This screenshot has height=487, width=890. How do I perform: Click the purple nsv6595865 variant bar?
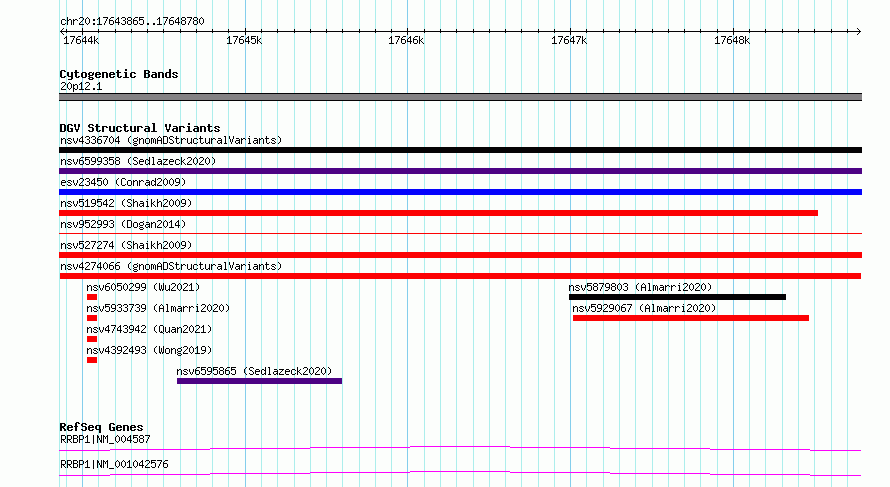[x=259, y=381]
